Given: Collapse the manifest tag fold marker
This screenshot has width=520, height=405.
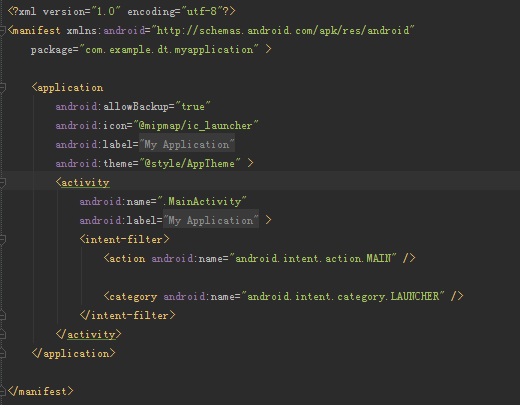Looking at the screenshot, I should (2, 31).
